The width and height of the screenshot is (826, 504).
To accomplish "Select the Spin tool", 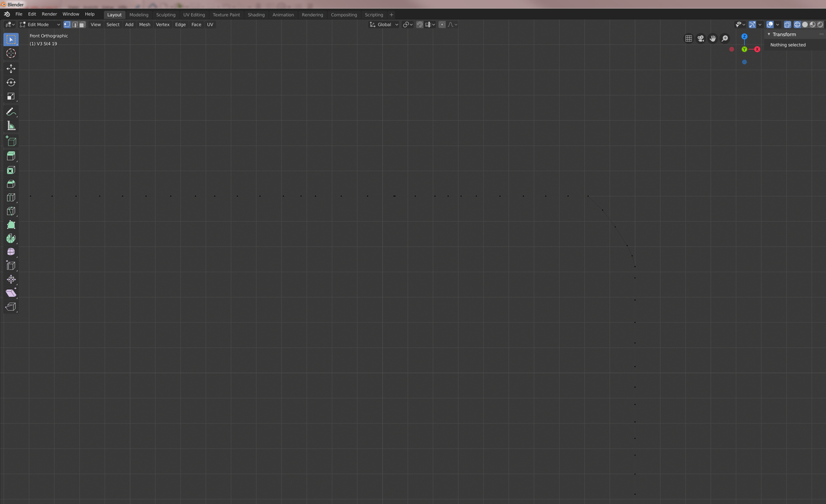I will pyautogui.click(x=11, y=238).
